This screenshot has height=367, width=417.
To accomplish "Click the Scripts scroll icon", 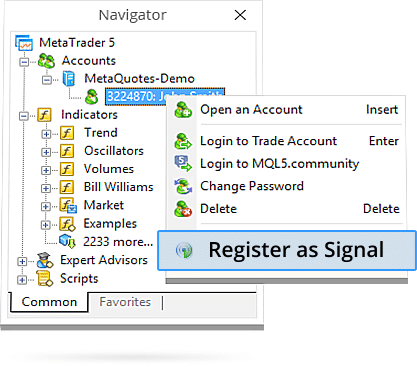I will pyautogui.click(x=45, y=279).
